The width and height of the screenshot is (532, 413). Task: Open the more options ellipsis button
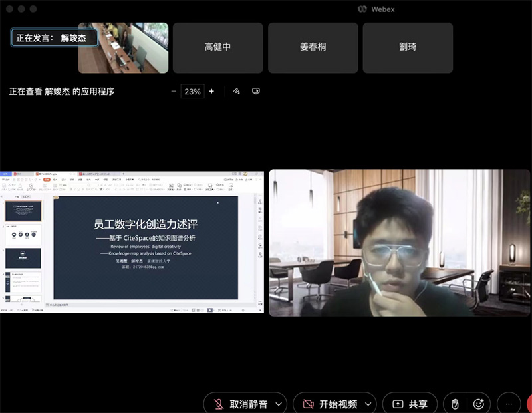pyautogui.click(x=509, y=404)
